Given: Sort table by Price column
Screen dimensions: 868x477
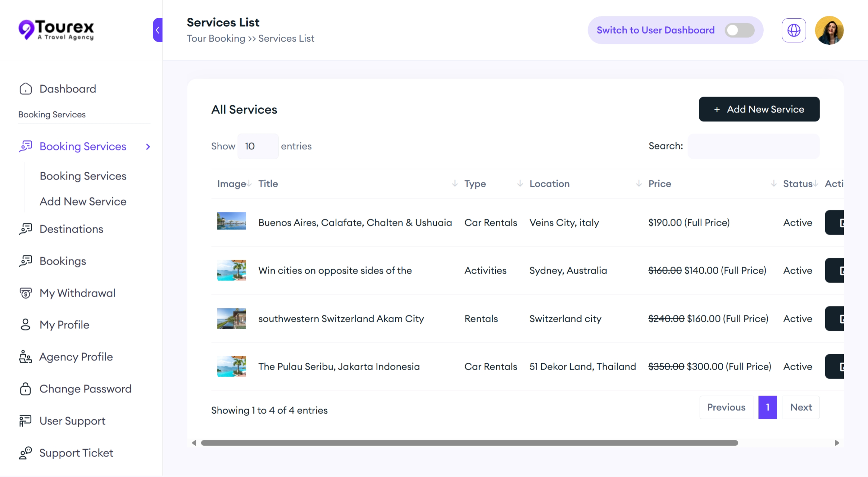Looking at the screenshot, I should pos(660,184).
